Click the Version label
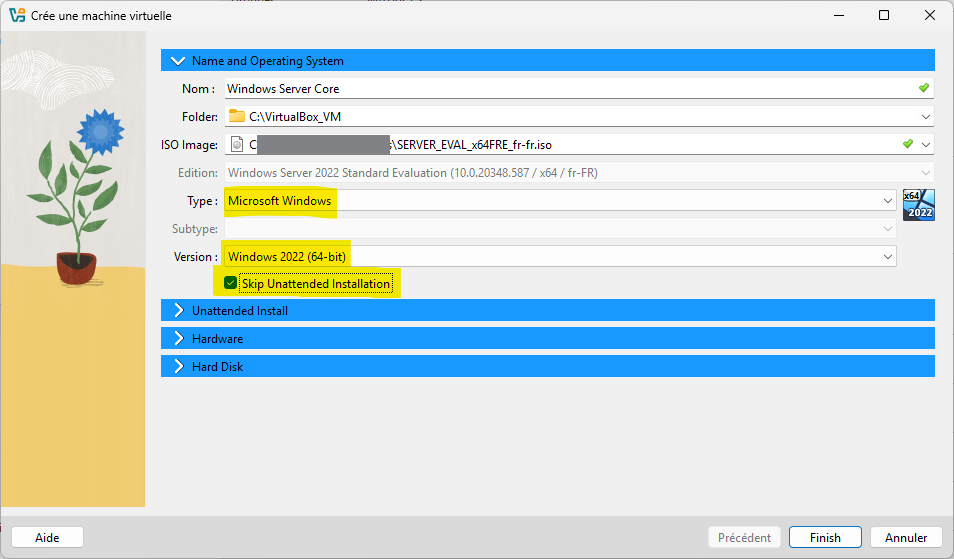 coord(196,257)
